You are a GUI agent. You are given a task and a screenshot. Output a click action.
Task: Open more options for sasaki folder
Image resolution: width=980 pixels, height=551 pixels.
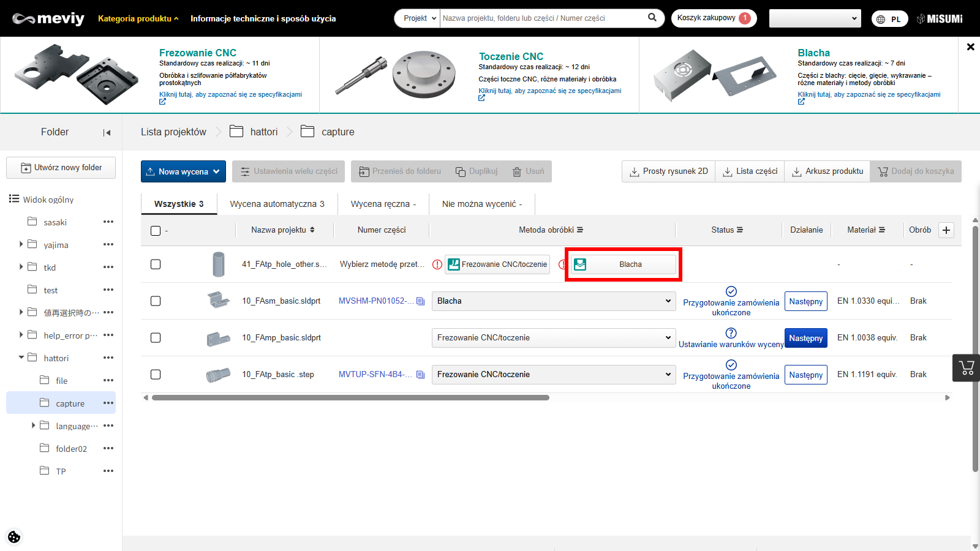108,222
